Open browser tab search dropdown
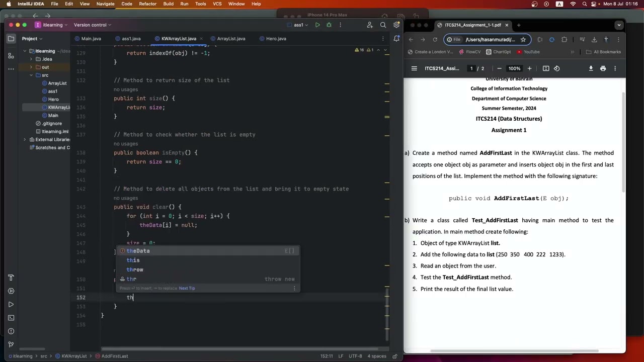 click(619, 25)
